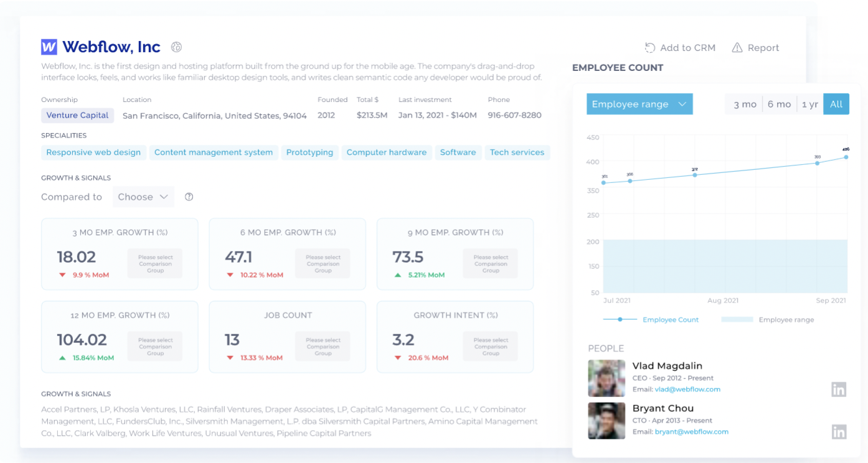Image resolution: width=868 pixels, height=463 pixels.
Task: Click the San Francisco location address
Action: pos(215,116)
